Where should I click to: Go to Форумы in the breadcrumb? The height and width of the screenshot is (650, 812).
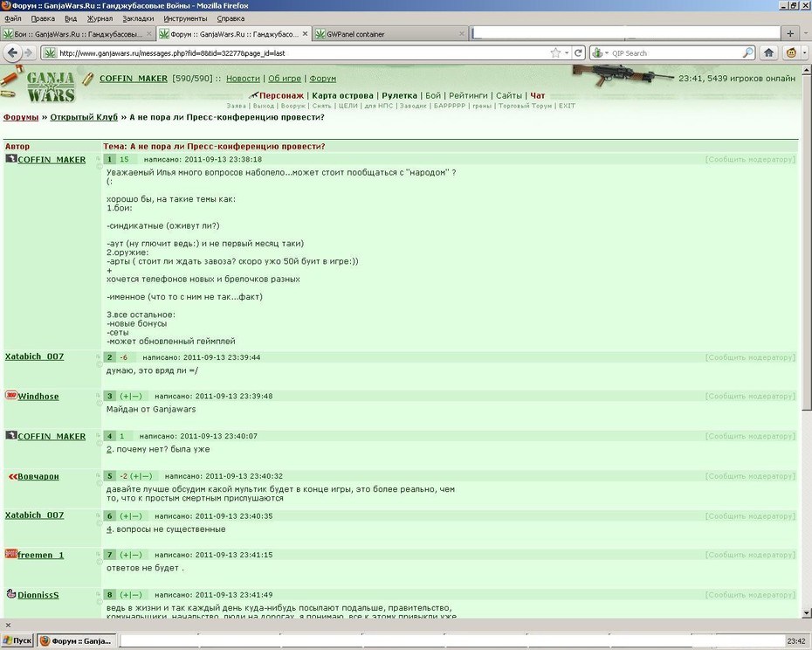(21, 117)
